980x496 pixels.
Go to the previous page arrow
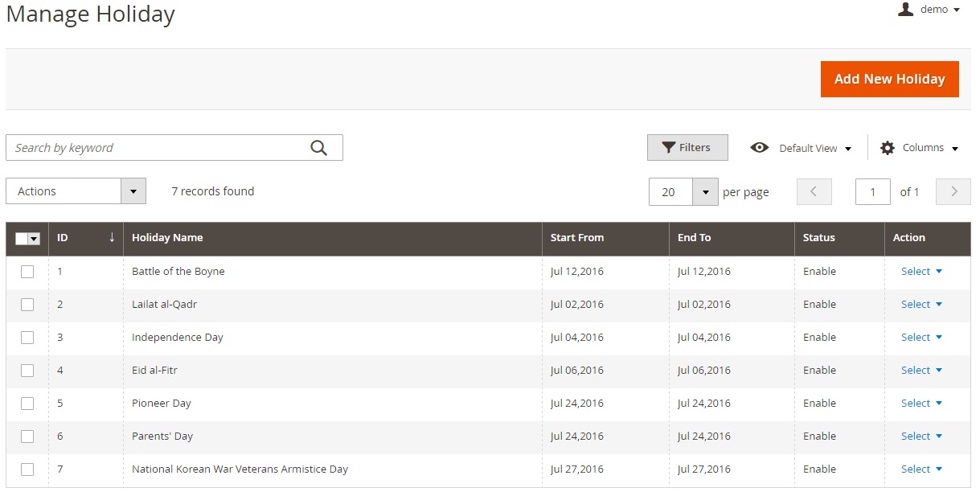point(814,191)
